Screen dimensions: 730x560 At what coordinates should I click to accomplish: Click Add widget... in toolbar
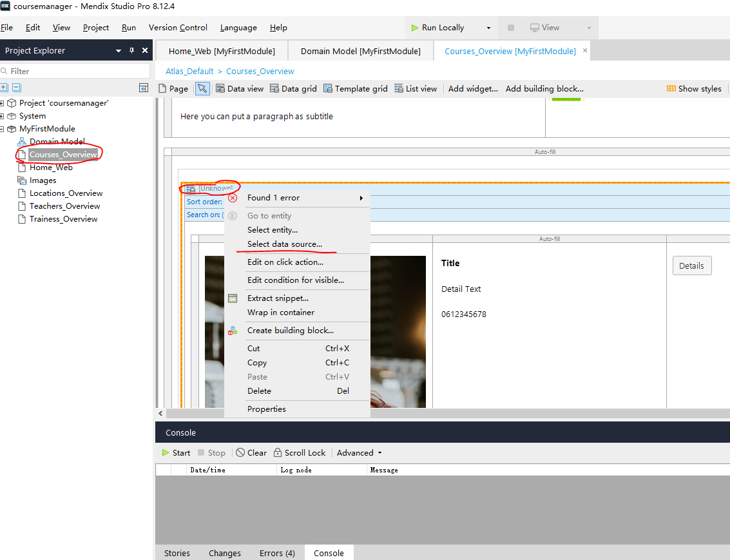[x=473, y=88]
